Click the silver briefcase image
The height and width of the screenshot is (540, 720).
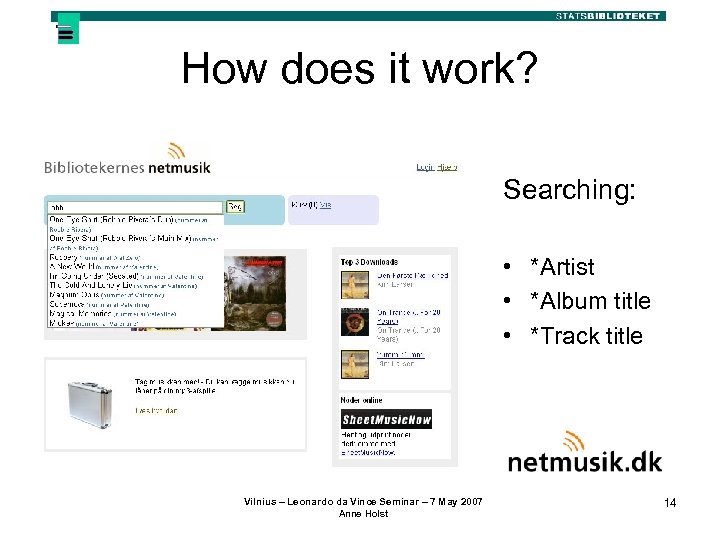(x=90, y=404)
